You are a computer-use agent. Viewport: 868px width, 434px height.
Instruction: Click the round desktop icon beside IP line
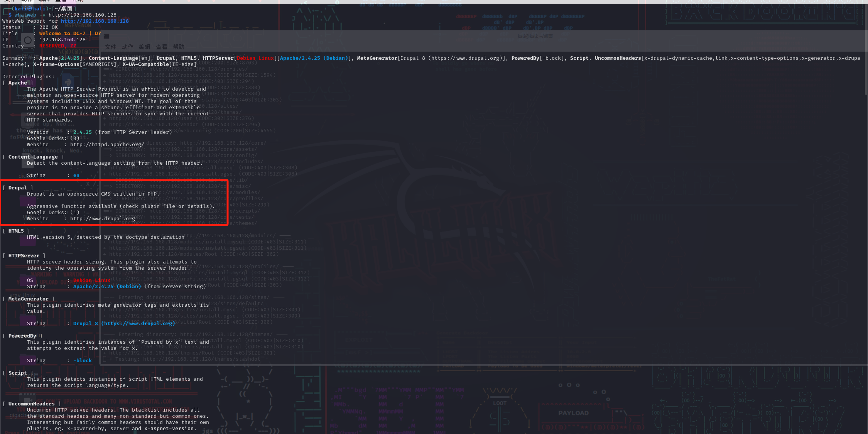point(28,40)
